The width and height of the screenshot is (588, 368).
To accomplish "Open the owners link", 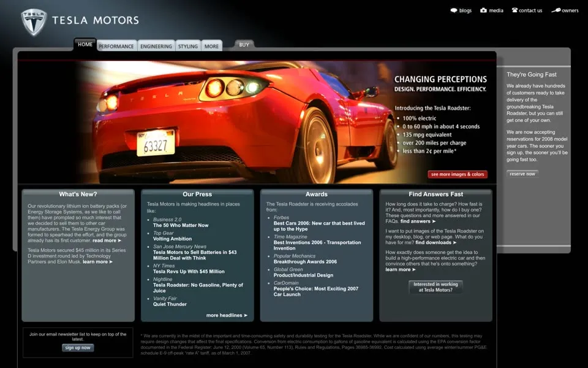I will click(x=570, y=10).
